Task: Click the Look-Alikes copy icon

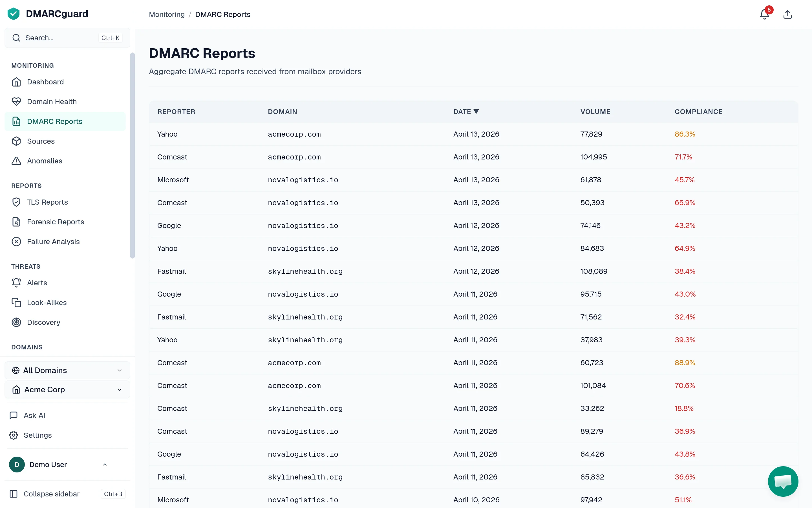Action: click(x=16, y=302)
